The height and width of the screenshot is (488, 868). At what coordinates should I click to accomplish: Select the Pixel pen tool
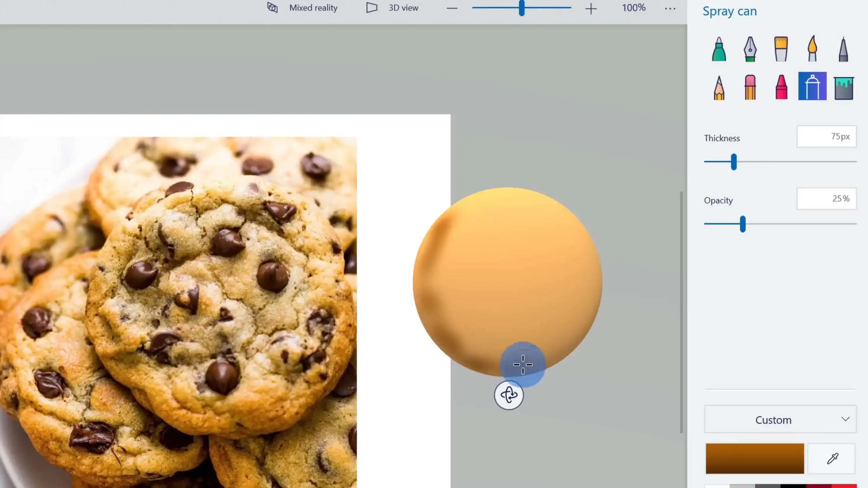point(843,49)
